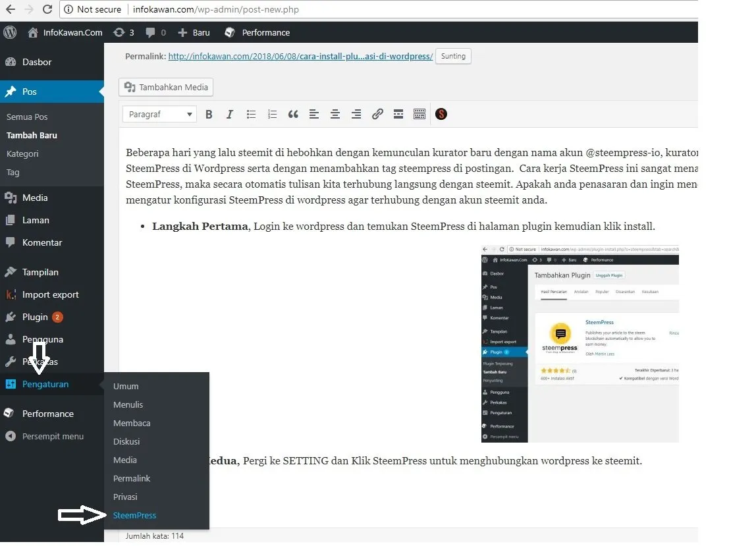Select Pos in the sidebar
Viewport: 756px width, 546px height.
click(52, 92)
